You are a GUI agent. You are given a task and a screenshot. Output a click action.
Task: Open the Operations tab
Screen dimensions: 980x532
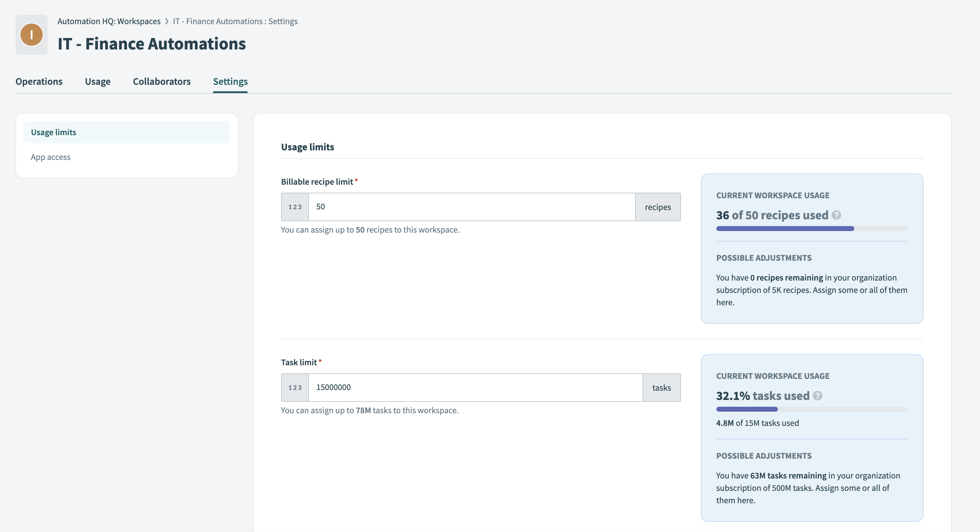pyautogui.click(x=39, y=81)
